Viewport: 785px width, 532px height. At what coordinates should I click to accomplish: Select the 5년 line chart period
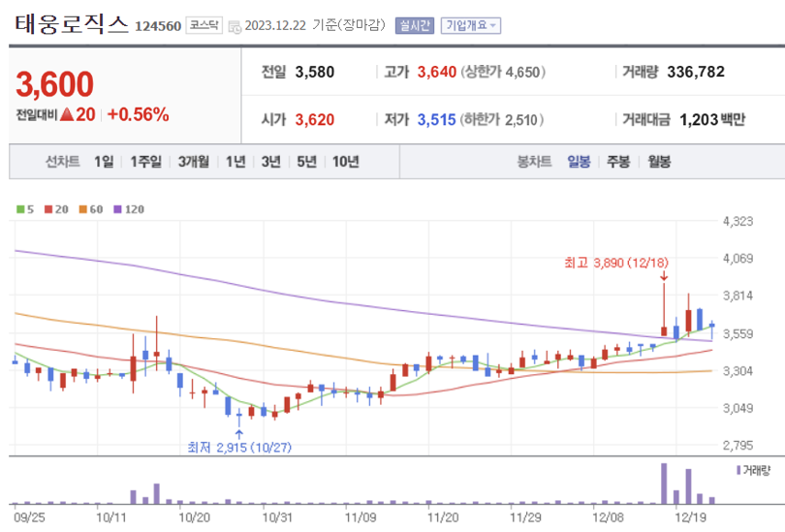click(306, 162)
